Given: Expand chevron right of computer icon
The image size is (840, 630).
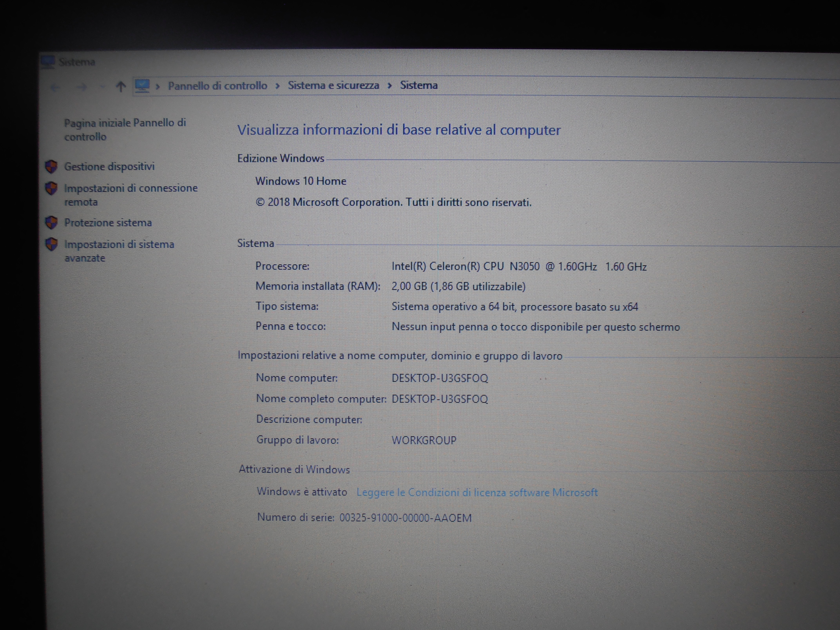Looking at the screenshot, I should pos(158,87).
